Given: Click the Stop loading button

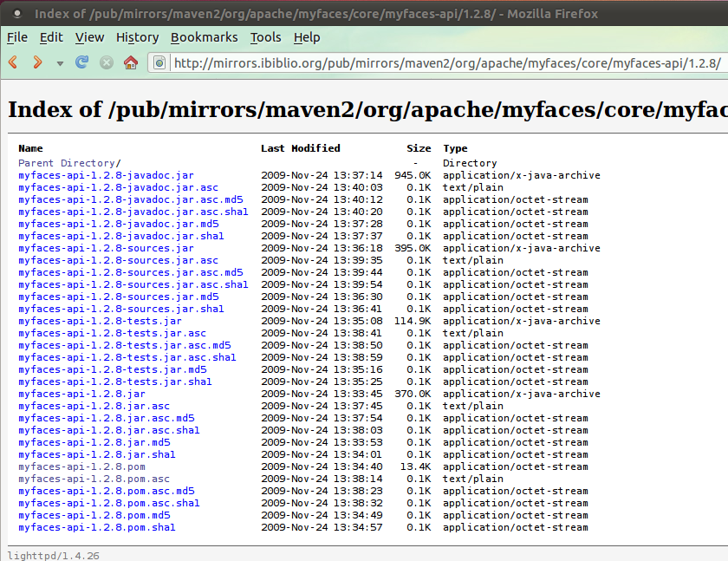Looking at the screenshot, I should coord(107,62).
